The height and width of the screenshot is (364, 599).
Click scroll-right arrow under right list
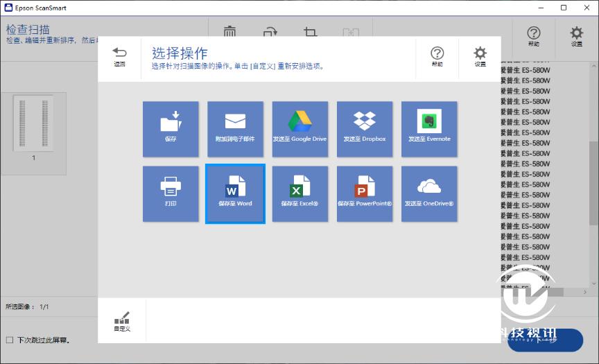click(x=585, y=292)
